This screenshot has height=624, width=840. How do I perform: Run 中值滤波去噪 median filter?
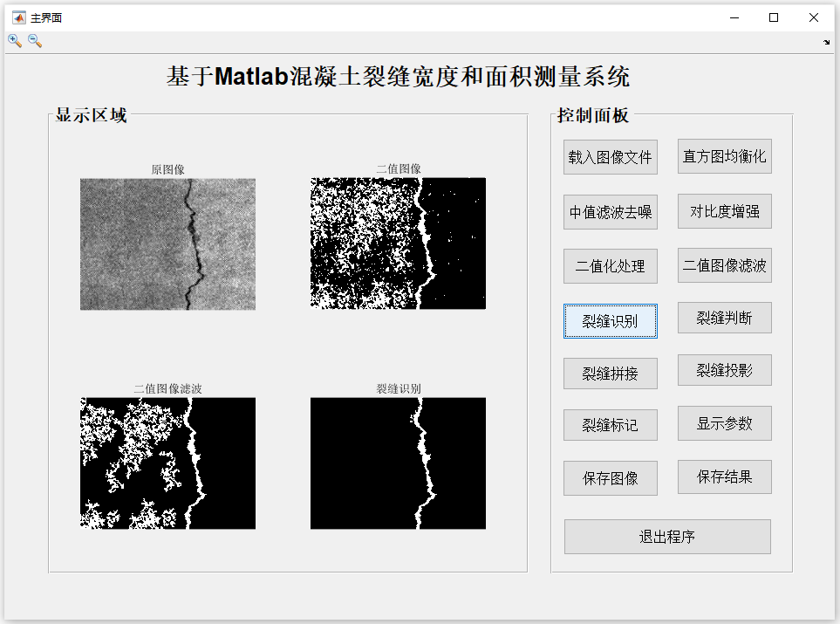[x=611, y=212]
